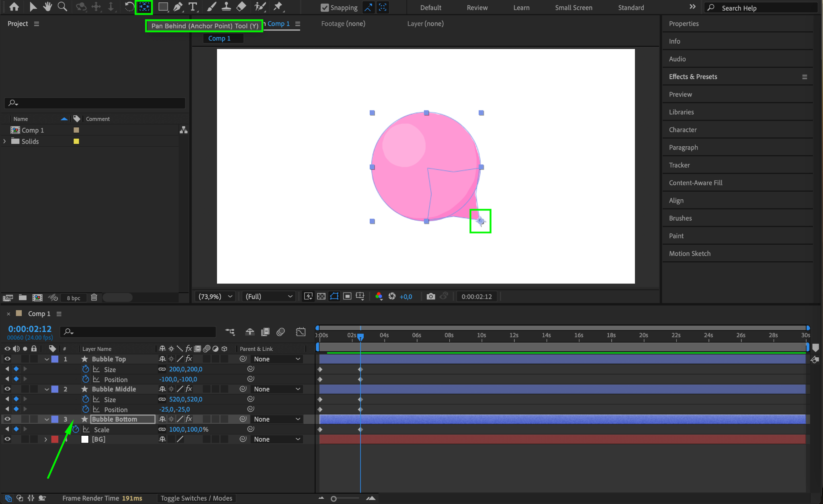
Task: Click the 8 bpc color depth button
Action: coord(73,298)
